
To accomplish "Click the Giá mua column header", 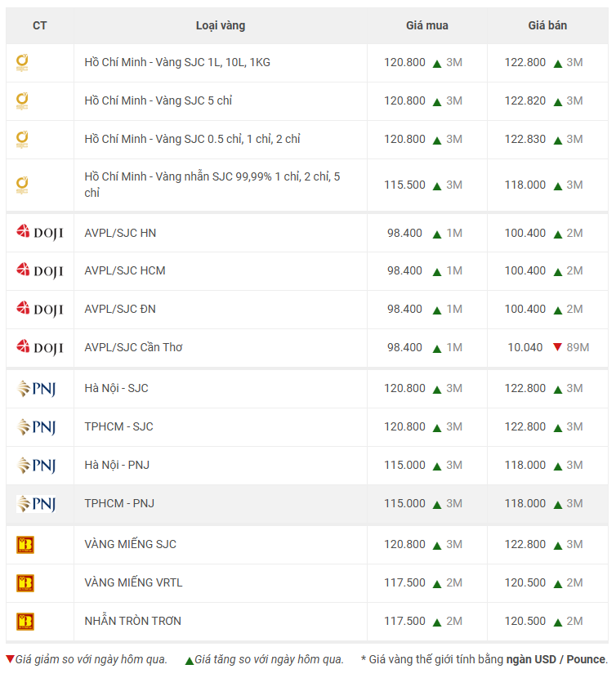I will tap(427, 25).
